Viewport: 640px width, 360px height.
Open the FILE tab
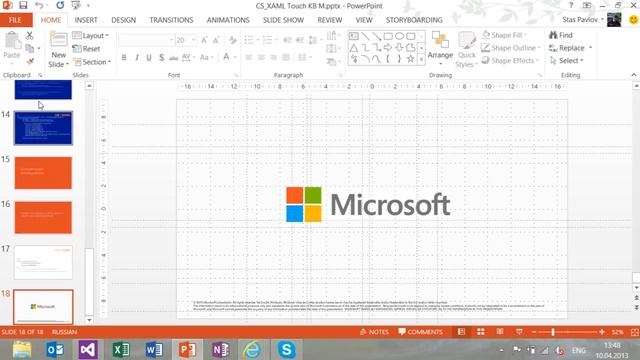[x=15, y=20]
